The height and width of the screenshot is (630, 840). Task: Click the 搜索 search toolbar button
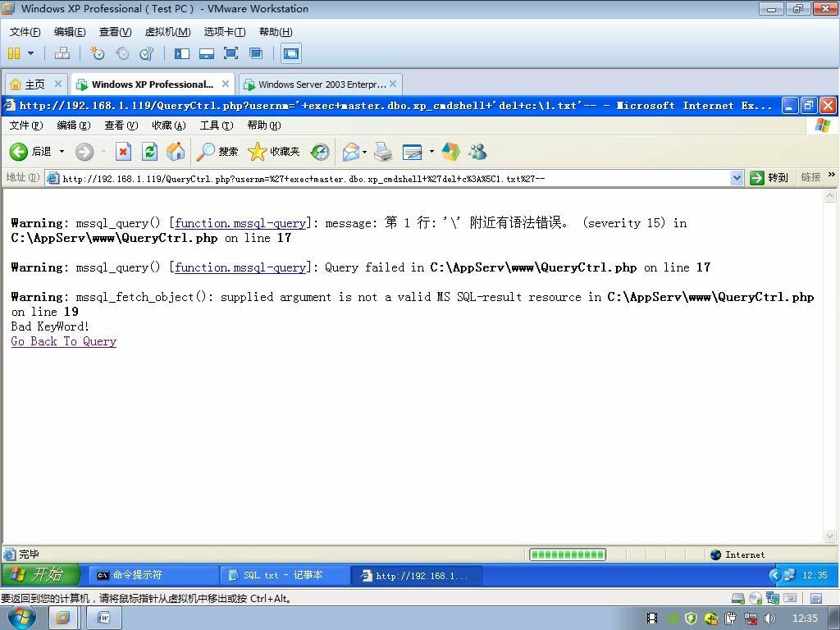click(217, 152)
